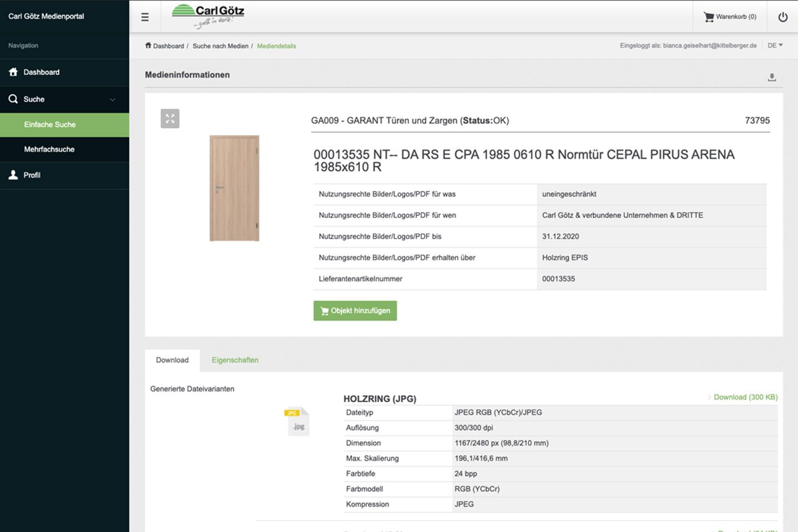Click the media ID 73795
Viewport: 798px width, 532px height.
pyautogui.click(x=757, y=121)
